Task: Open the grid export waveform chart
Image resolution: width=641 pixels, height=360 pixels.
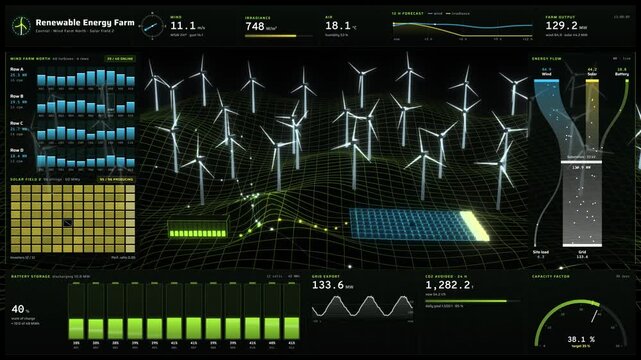Action: point(362,307)
